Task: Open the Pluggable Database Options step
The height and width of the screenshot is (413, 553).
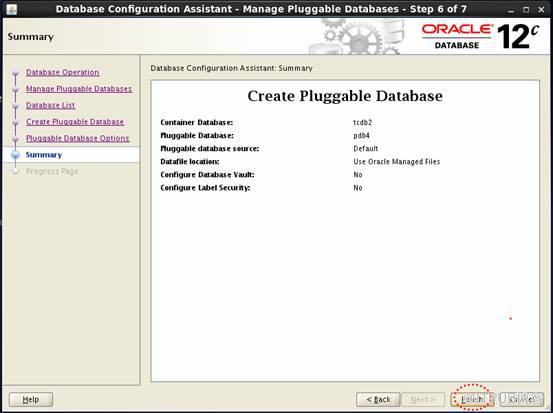Action: click(78, 139)
